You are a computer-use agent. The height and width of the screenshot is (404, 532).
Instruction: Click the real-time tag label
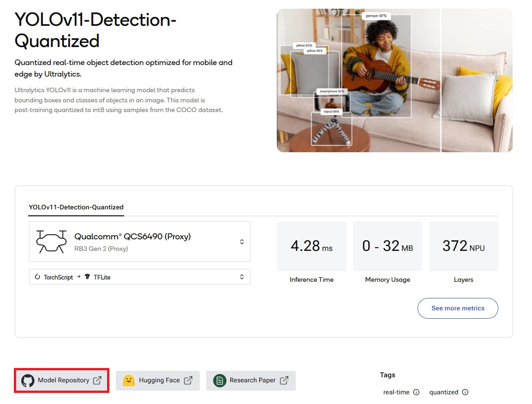(x=395, y=392)
